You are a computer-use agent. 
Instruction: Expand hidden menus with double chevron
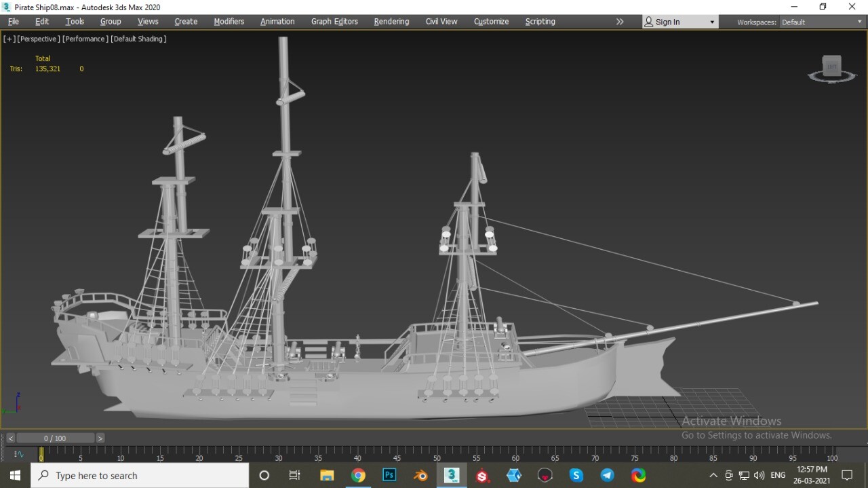coord(619,22)
